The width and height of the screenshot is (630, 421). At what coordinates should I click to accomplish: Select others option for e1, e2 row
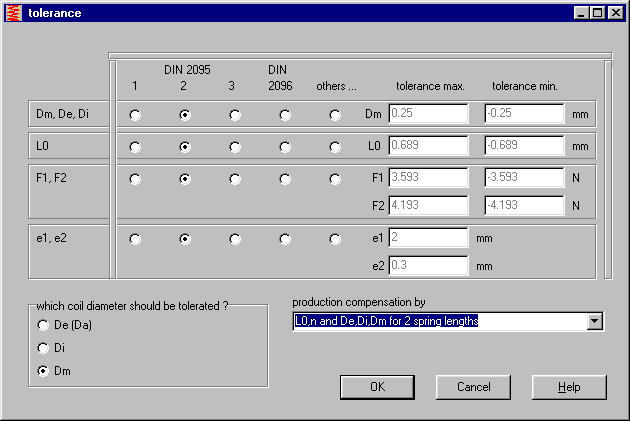[x=335, y=240]
